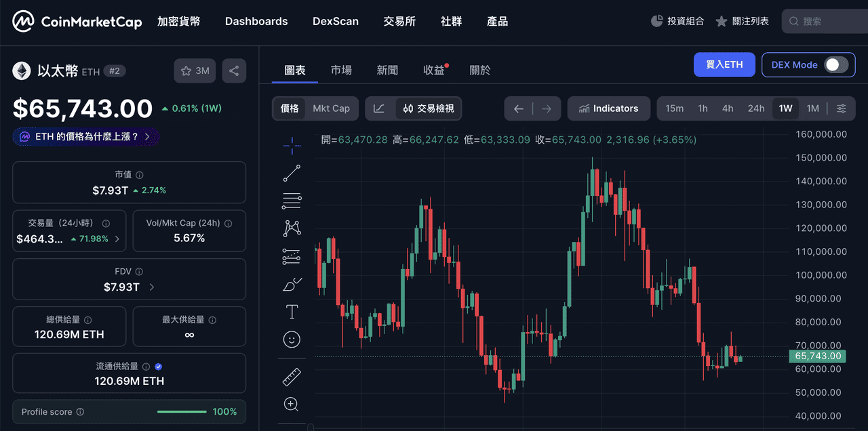This screenshot has width=868, height=431.
Task: Switch to line chart style
Action: 380,108
